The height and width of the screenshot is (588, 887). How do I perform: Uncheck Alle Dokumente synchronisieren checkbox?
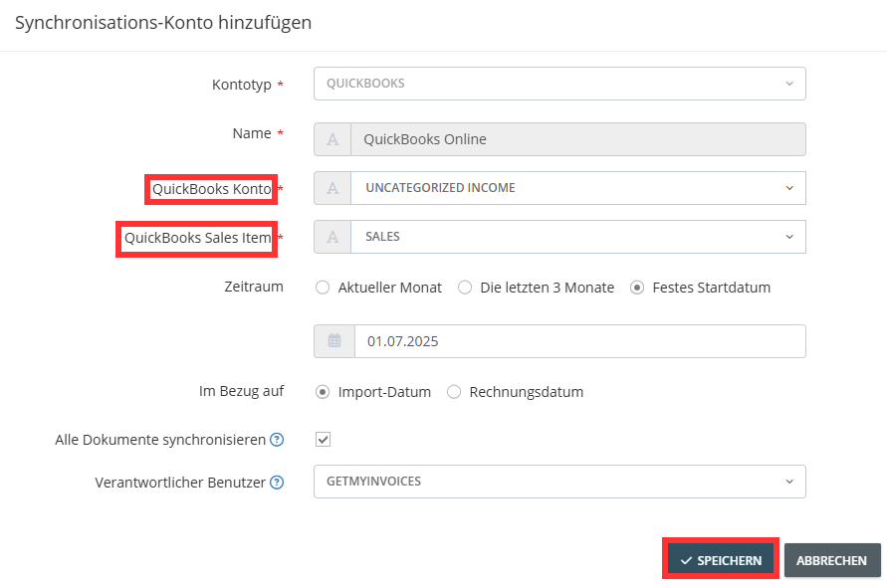point(323,440)
